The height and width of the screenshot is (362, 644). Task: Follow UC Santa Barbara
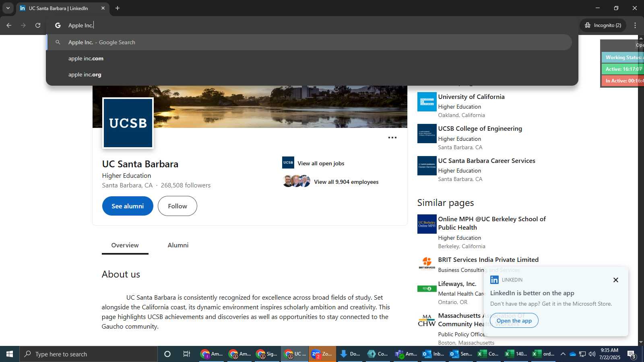pos(178,206)
